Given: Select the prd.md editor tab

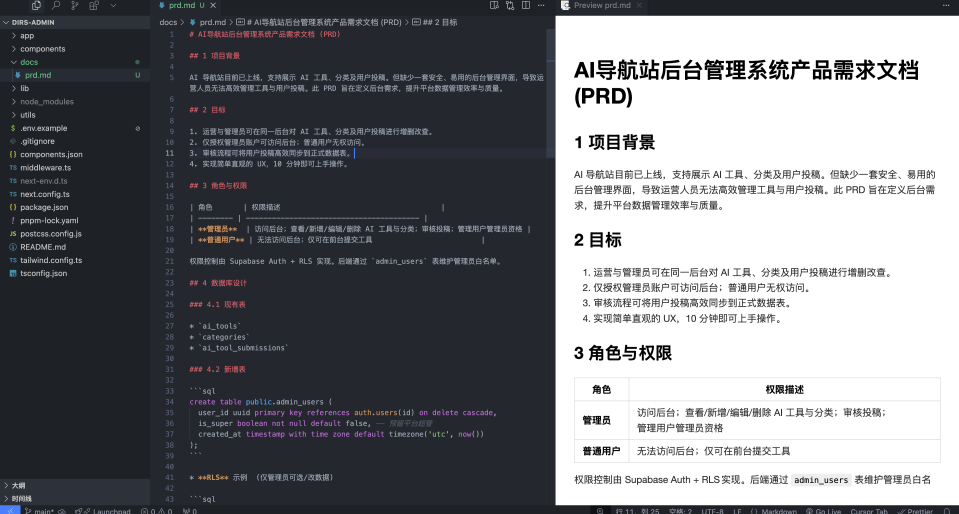Looking at the screenshot, I should (x=181, y=6).
